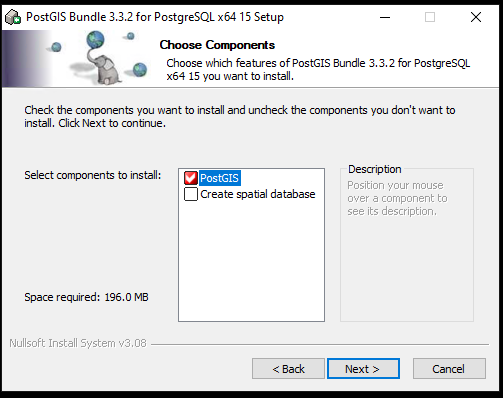Click empty area of components list

(251, 260)
